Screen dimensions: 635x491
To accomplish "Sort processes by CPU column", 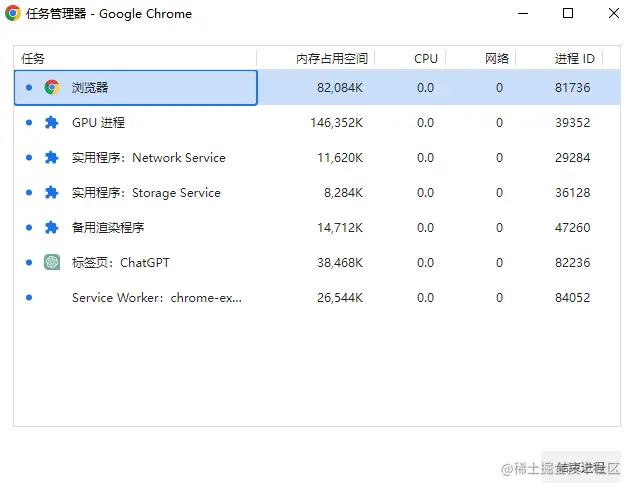I will pos(426,59).
